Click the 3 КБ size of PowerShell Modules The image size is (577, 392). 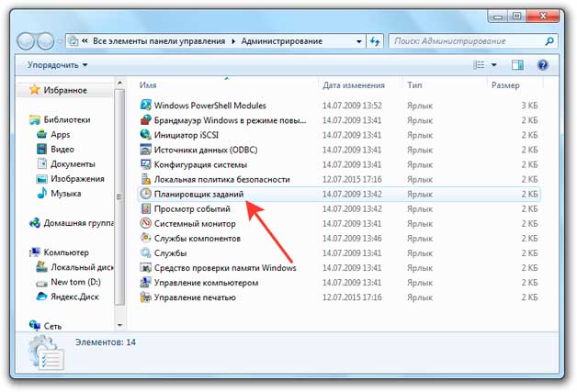pyautogui.click(x=529, y=106)
